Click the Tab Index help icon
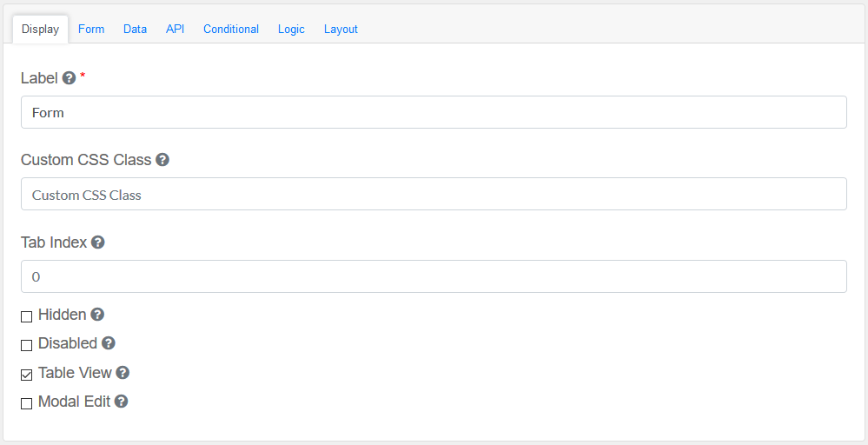 (97, 242)
